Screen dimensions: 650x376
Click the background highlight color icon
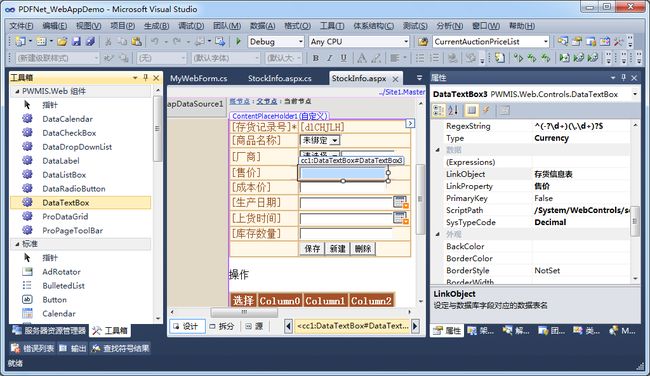(x=376, y=58)
